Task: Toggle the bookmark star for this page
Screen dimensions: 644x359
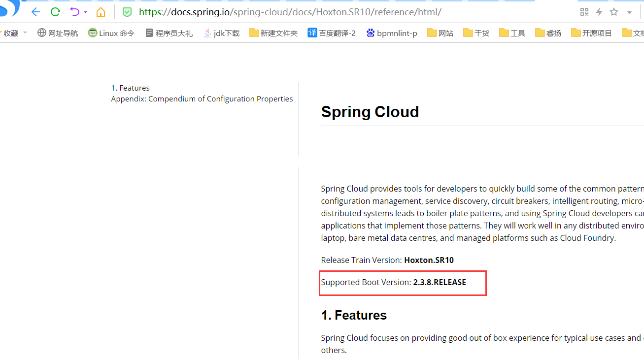Action: pyautogui.click(x=613, y=12)
